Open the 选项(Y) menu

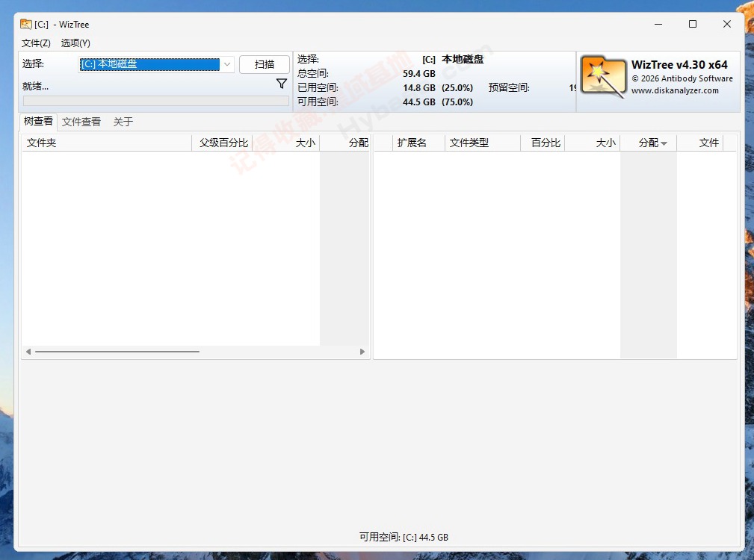coord(75,43)
